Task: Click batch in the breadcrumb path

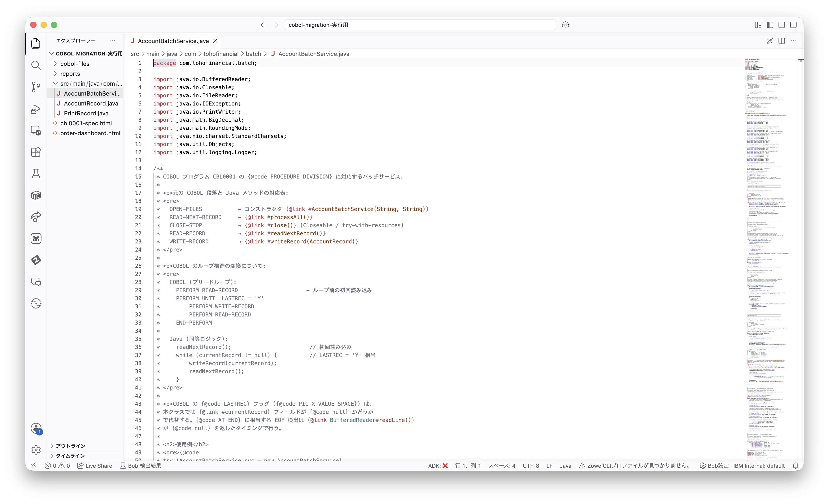Action: pyautogui.click(x=253, y=54)
